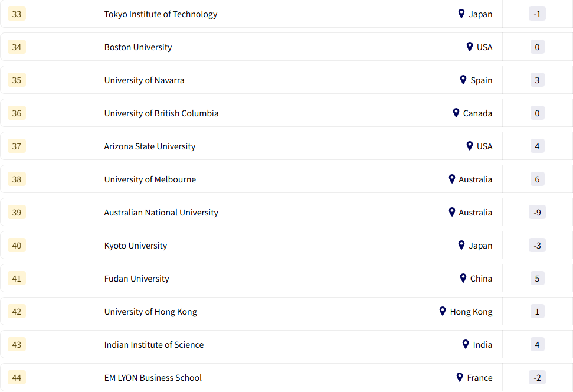573x392 pixels.
Task: Click the China map pin next to Fudan University
Action: click(463, 278)
